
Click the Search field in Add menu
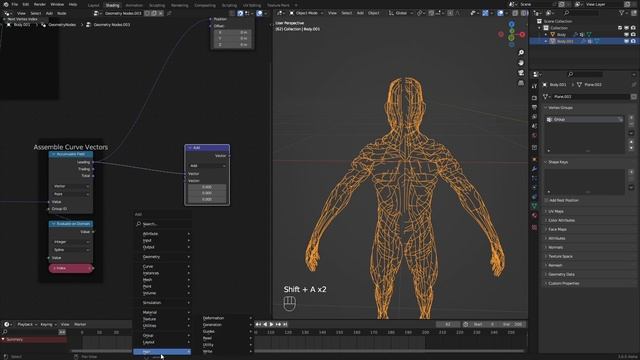point(163,224)
